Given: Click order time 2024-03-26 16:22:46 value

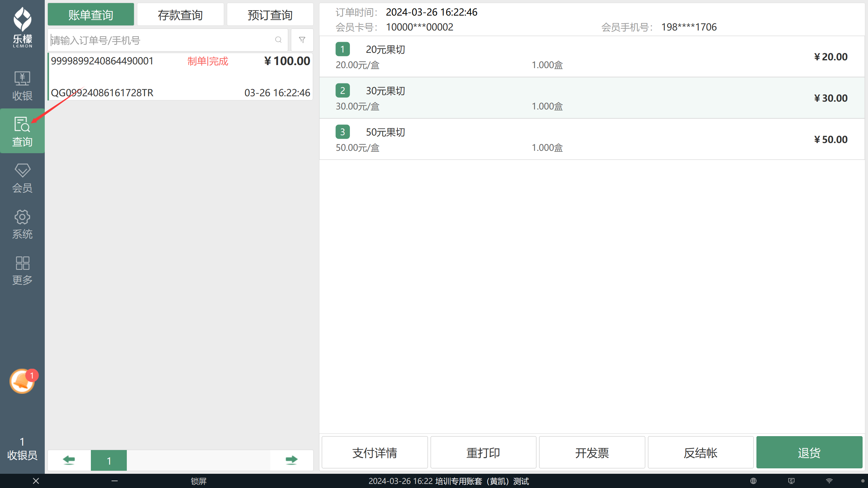Looking at the screenshot, I should (432, 12).
